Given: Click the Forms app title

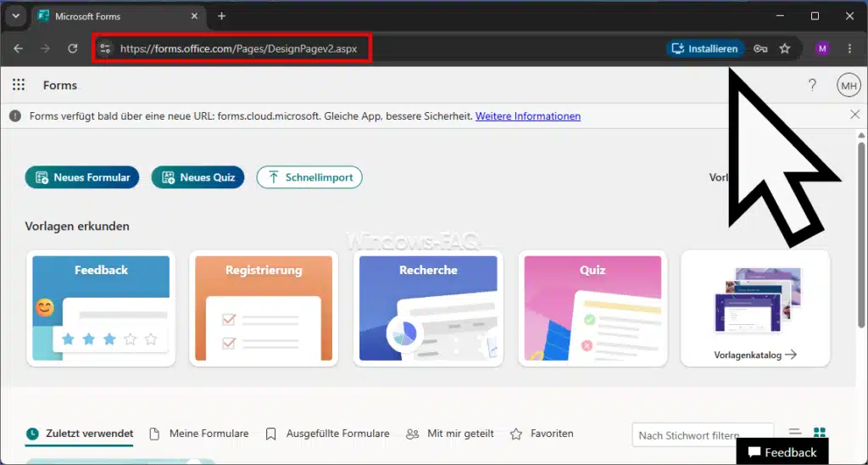Looking at the screenshot, I should pyautogui.click(x=60, y=86).
